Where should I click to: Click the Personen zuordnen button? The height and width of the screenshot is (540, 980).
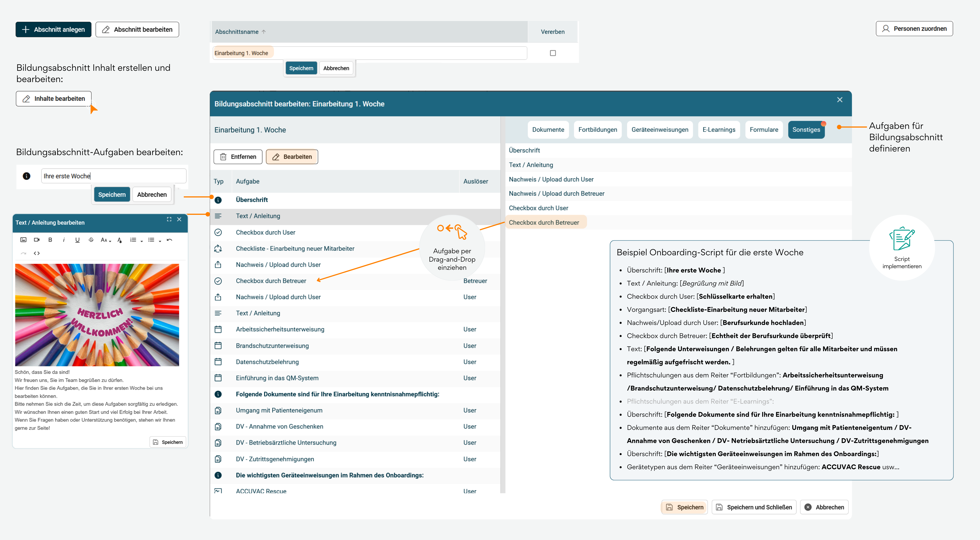coord(914,28)
